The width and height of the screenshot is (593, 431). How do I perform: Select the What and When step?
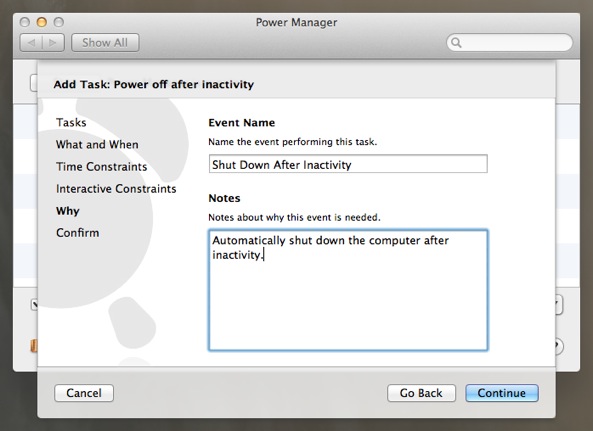coord(97,144)
